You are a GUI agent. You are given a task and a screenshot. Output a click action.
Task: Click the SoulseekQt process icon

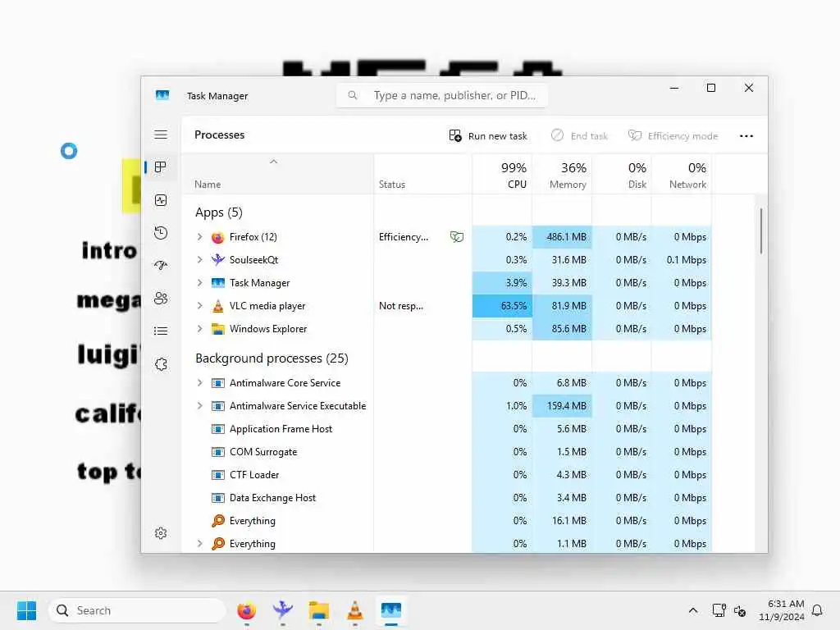tap(217, 260)
